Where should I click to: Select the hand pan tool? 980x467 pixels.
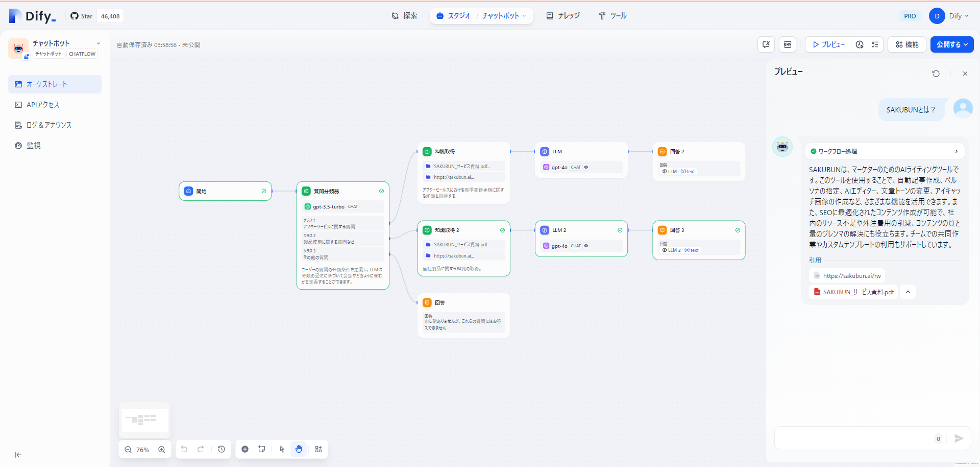[x=299, y=449]
